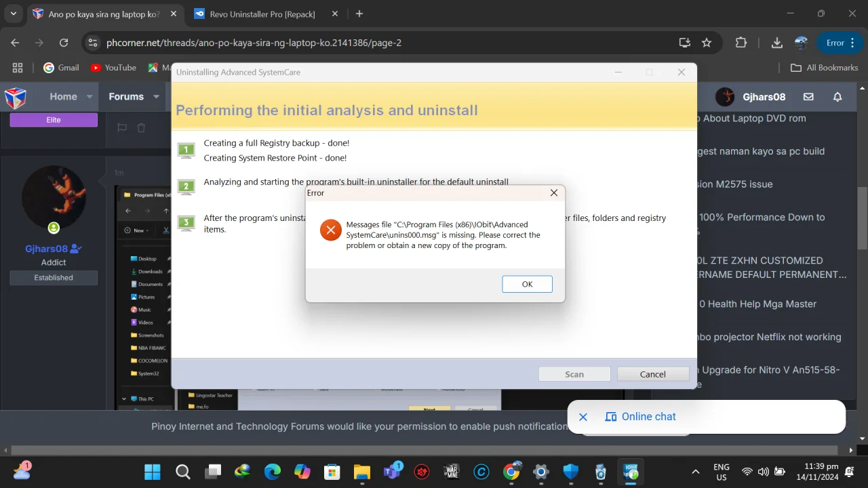Image resolution: width=868 pixels, height=488 pixels.
Task: Bookmark this page with star icon
Action: point(707,43)
